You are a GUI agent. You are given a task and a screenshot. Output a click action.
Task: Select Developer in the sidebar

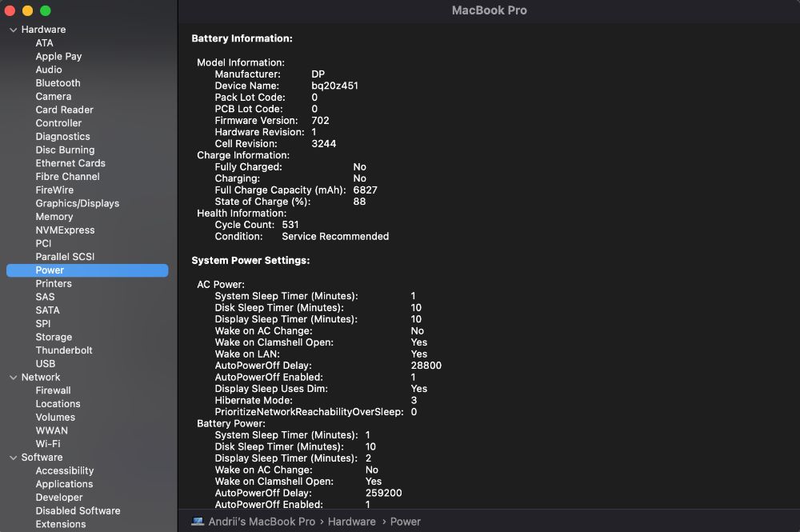(59, 498)
